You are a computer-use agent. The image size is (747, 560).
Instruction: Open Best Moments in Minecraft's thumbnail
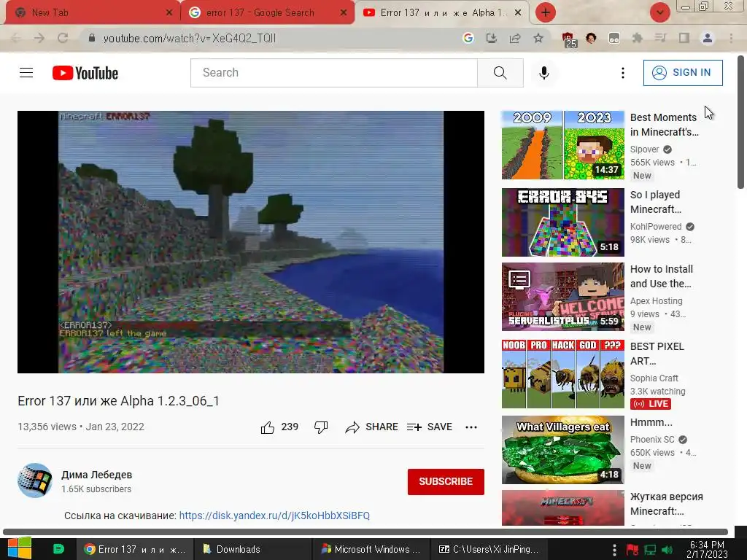(x=562, y=145)
